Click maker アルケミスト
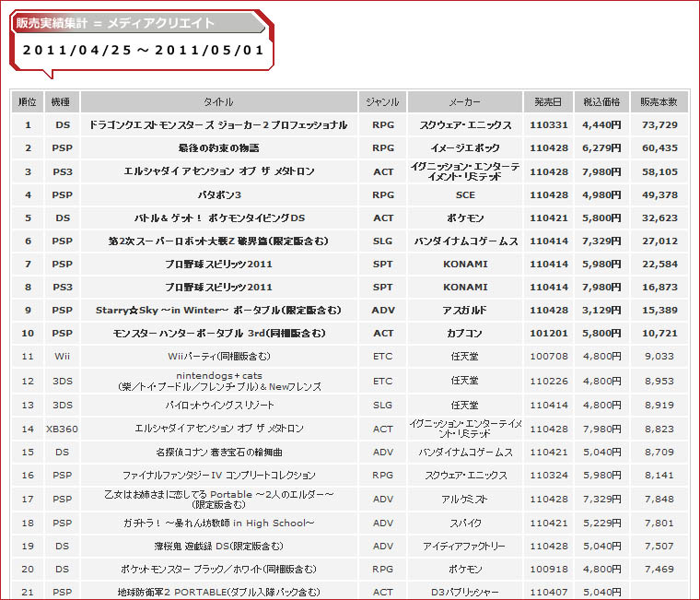This screenshot has width=700, height=600. (464, 499)
